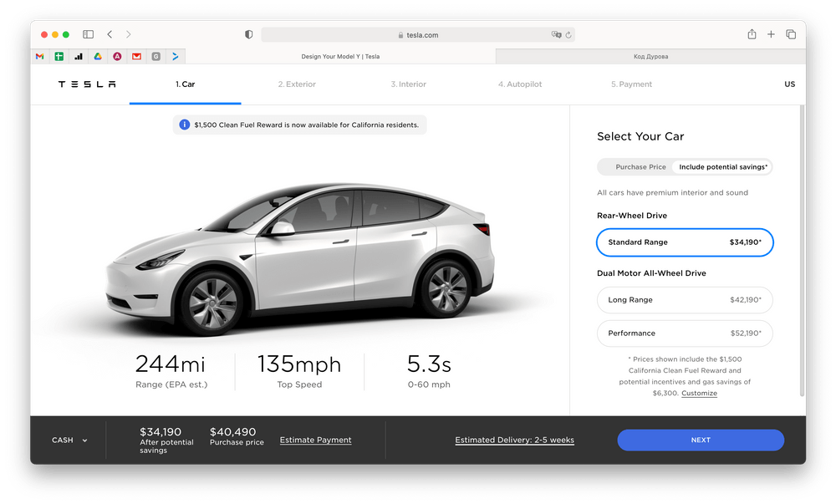The image size is (836, 504).
Task: Click the Safari Share icon
Action: click(x=752, y=34)
